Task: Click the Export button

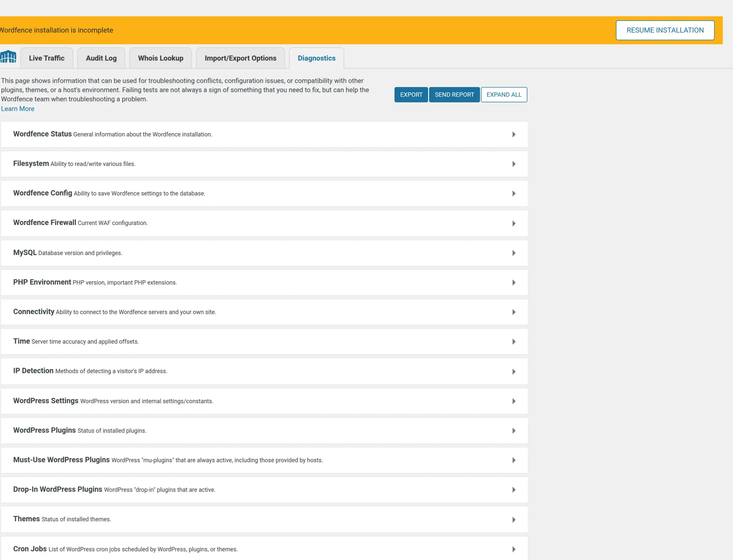Action: (x=411, y=95)
